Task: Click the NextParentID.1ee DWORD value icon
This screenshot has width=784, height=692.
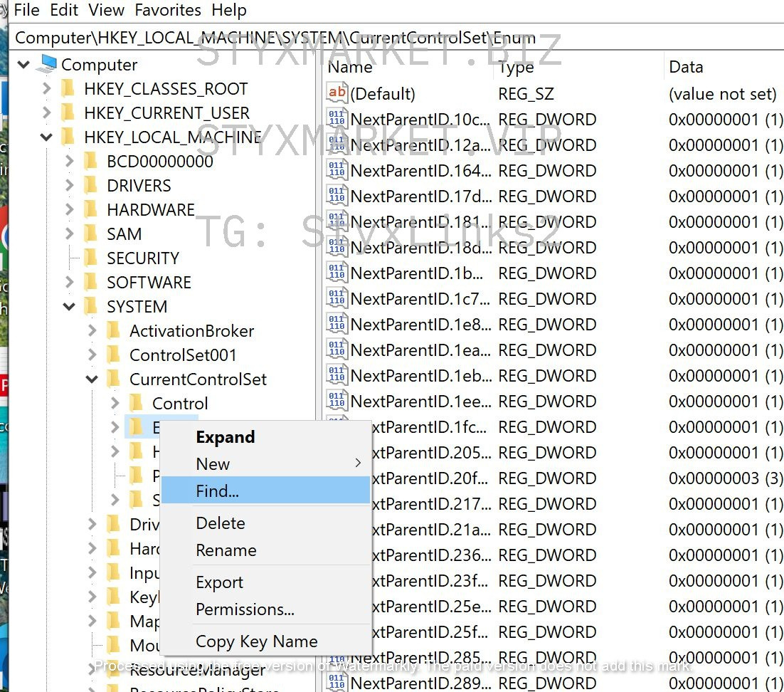Action: [337, 401]
